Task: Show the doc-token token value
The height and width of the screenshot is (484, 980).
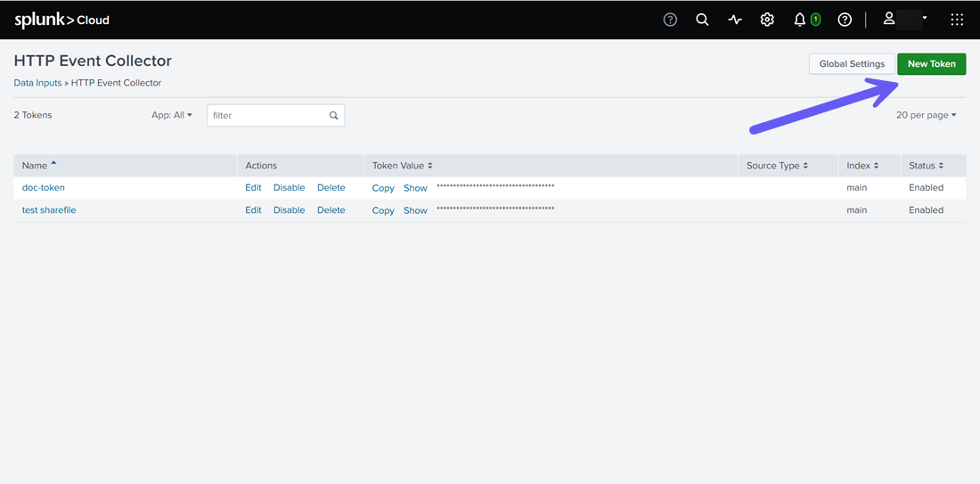Action: pos(415,188)
